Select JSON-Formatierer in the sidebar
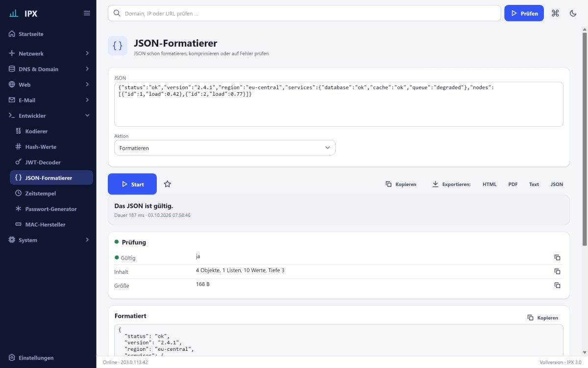Image resolution: width=588 pixels, height=368 pixels. tap(51, 178)
